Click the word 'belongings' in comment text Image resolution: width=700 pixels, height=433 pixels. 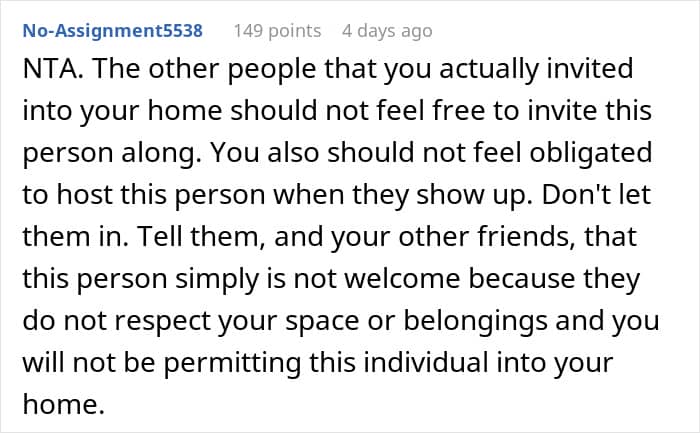(475, 322)
